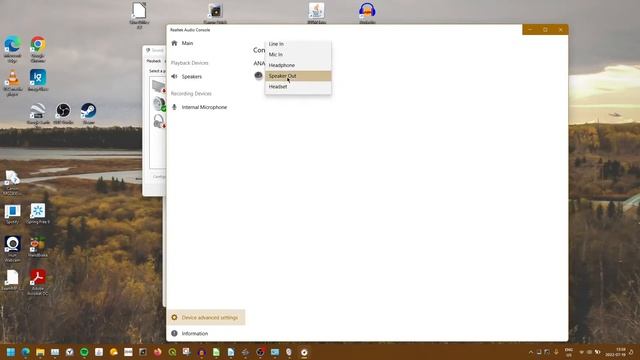Image resolution: width=640 pixels, height=360 pixels.
Task: Show hidden system tray icons chevron
Action: pyautogui.click(x=531, y=352)
